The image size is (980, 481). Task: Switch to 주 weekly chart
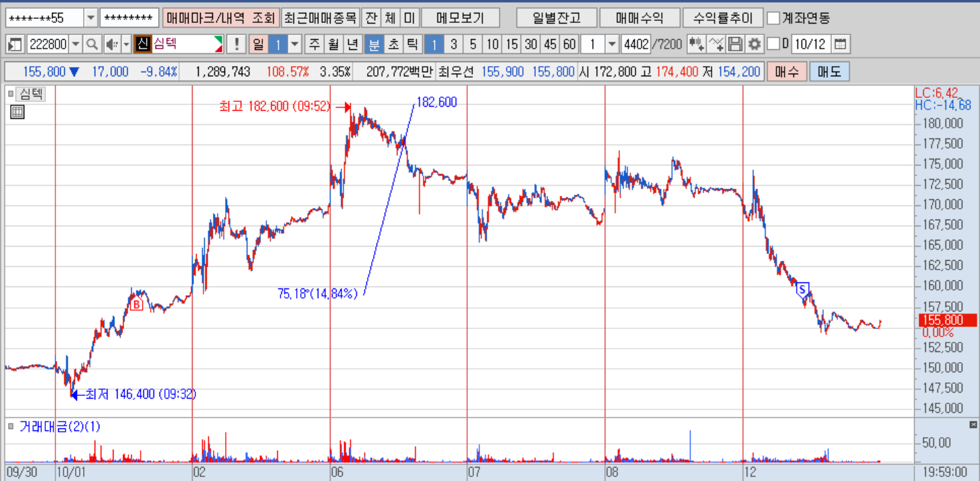point(314,45)
